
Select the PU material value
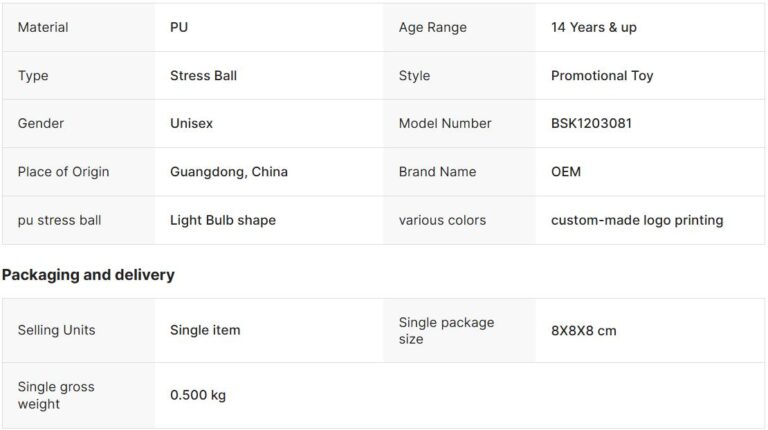(x=179, y=27)
